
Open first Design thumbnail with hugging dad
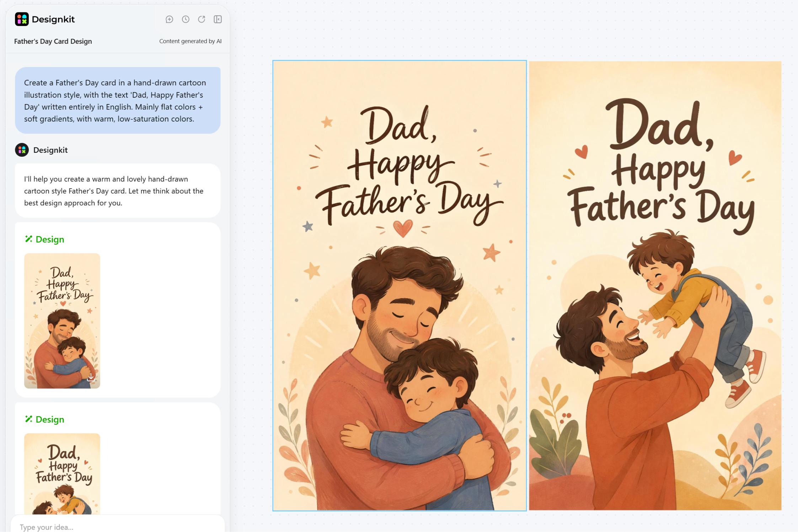62,321
